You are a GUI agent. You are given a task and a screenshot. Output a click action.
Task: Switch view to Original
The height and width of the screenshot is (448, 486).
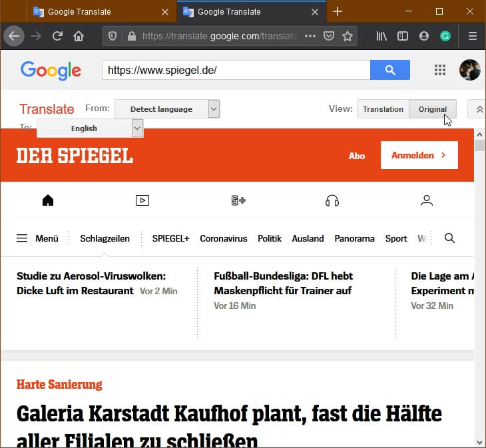[433, 109]
